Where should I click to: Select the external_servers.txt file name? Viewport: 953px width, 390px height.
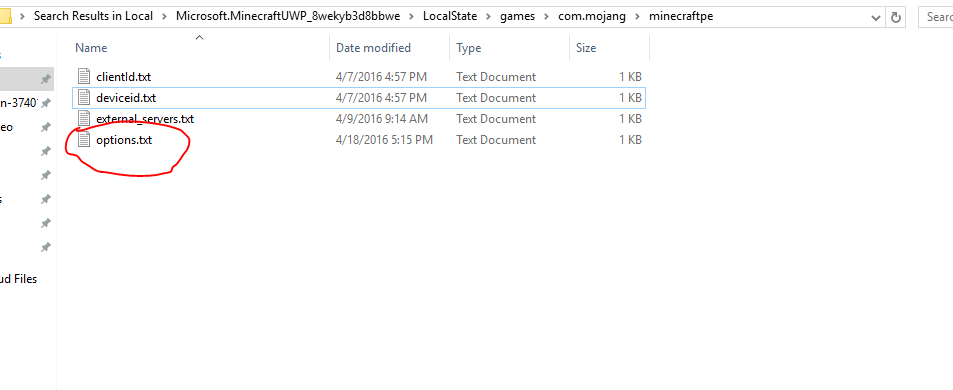[x=145, y=119]
